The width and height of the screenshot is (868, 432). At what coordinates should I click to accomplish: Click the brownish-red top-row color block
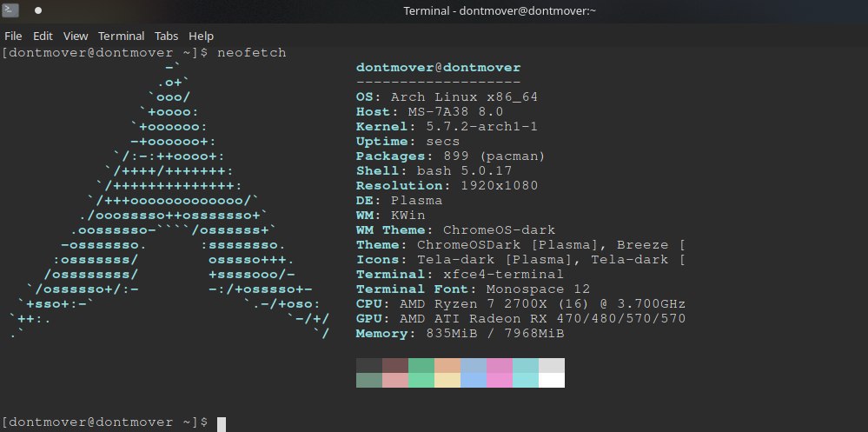pyautogui.click(x=395, y=366)
